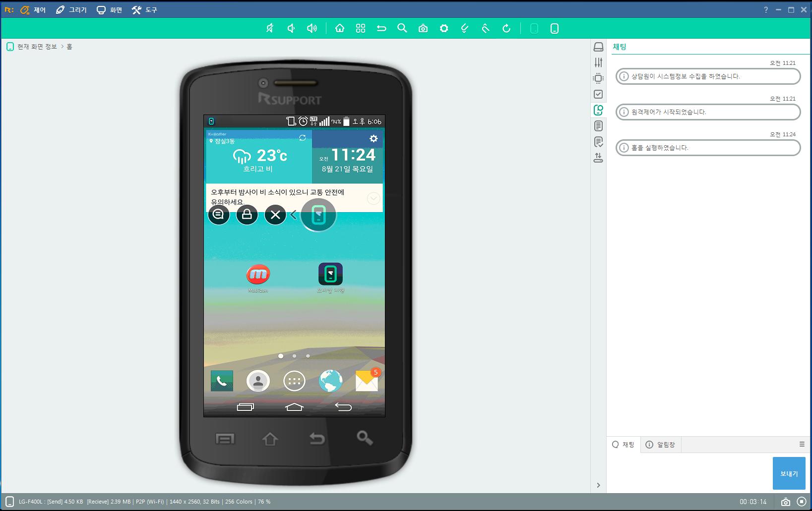Image resolution: width=812 pixels, height=511 pixels.
Task: Click the hardware search key on phone frame
Action: [365, 438]
